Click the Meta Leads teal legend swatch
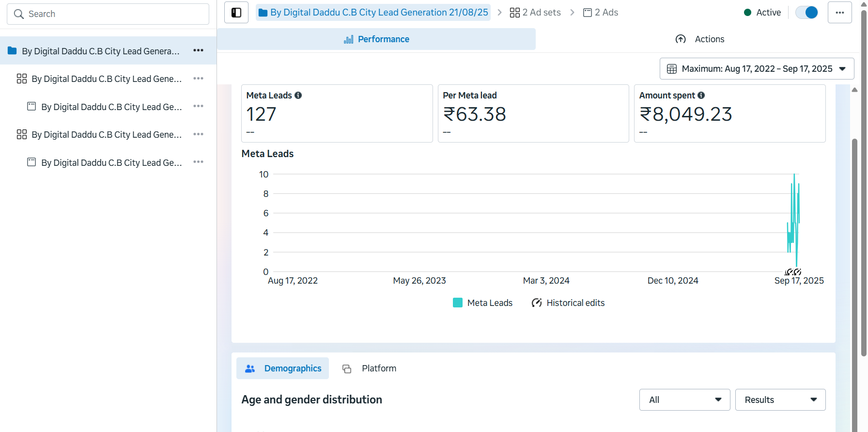The width and height of the screenshot is (868, 432). (x=458, y=303)
